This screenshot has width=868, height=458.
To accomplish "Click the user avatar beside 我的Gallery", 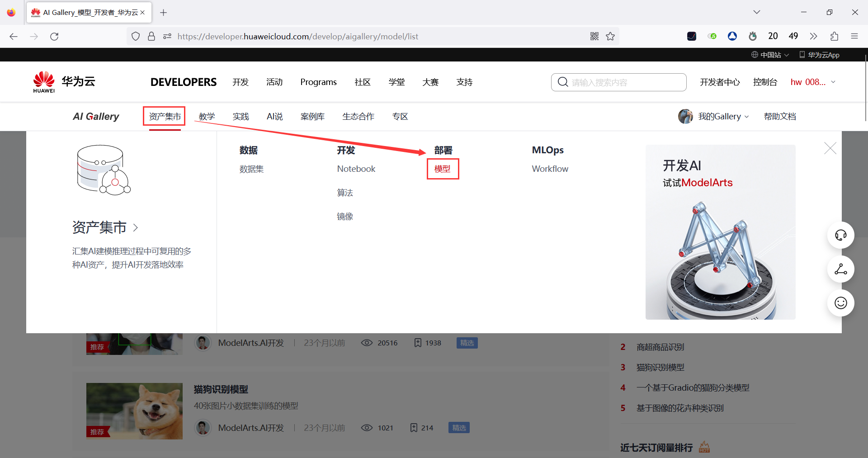I will tap(685, 116).
